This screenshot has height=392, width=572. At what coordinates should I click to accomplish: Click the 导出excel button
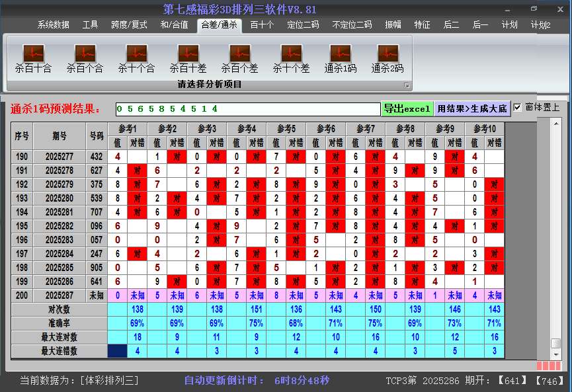point(407,108)
